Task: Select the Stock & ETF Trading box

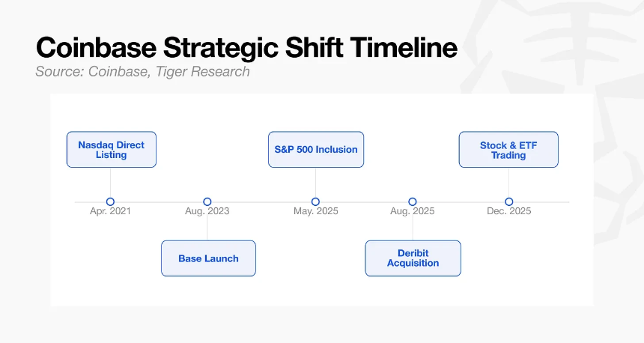Action: click(508, 150)
